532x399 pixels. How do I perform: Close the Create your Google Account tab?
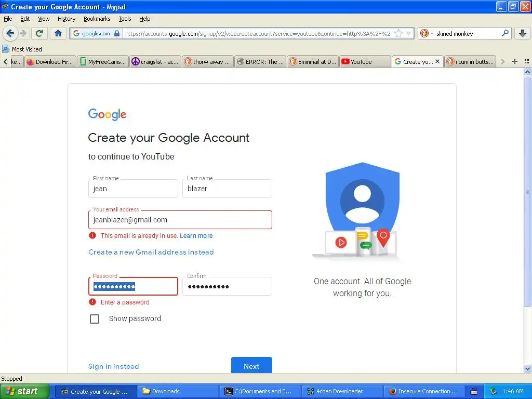coord(437,61)
